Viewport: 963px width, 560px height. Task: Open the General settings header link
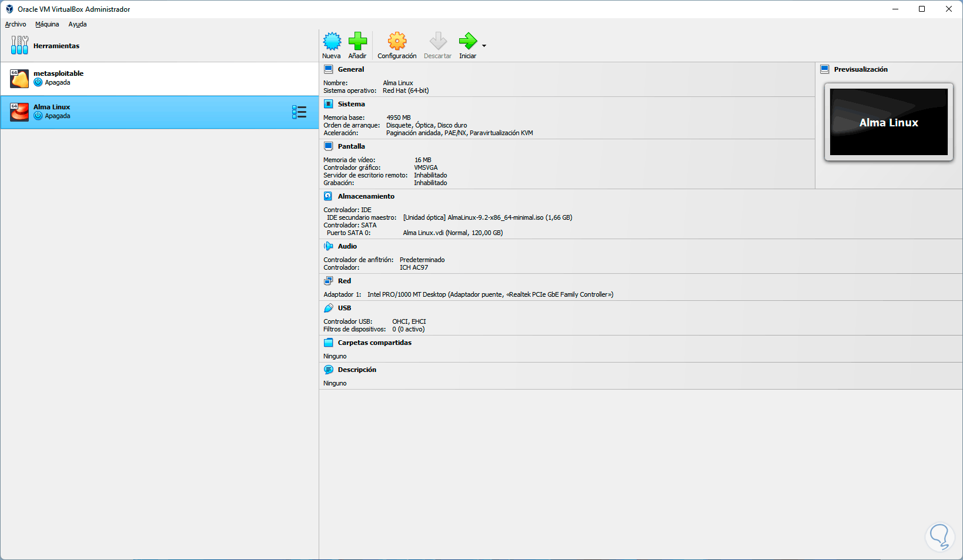[x=351, y=69]
